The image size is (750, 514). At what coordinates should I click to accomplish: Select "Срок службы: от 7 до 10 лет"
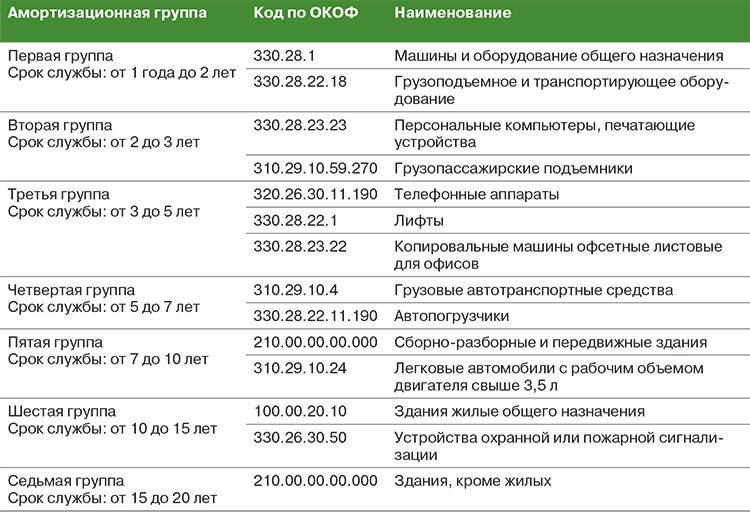coord(108,360)
